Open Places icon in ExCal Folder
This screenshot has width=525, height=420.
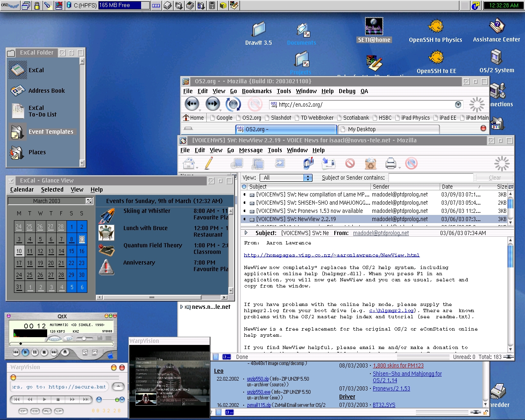coord(17,152)
